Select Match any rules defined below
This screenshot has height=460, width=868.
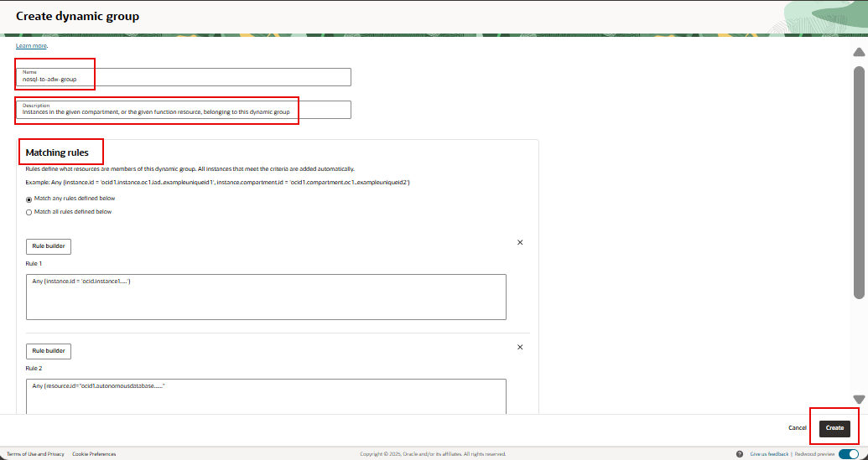click(x=29, y=199)
